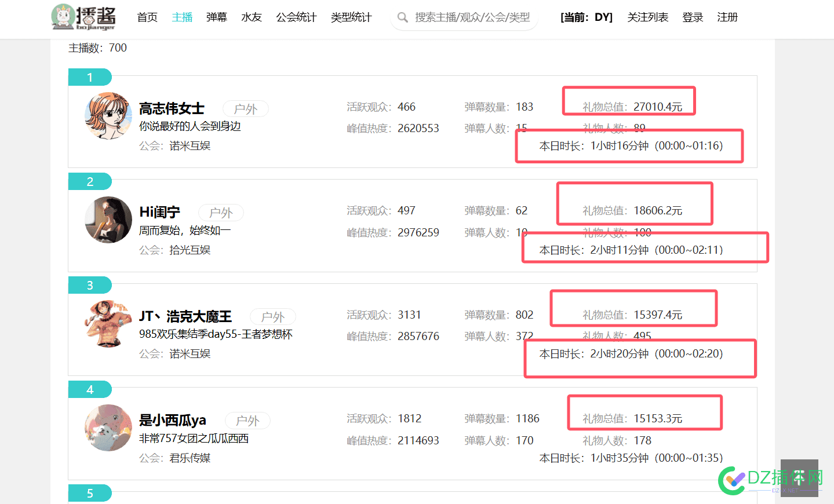Click the 播酱 bojianger site logo
This screenshot has width=834, height=504.
click(83, 17)
